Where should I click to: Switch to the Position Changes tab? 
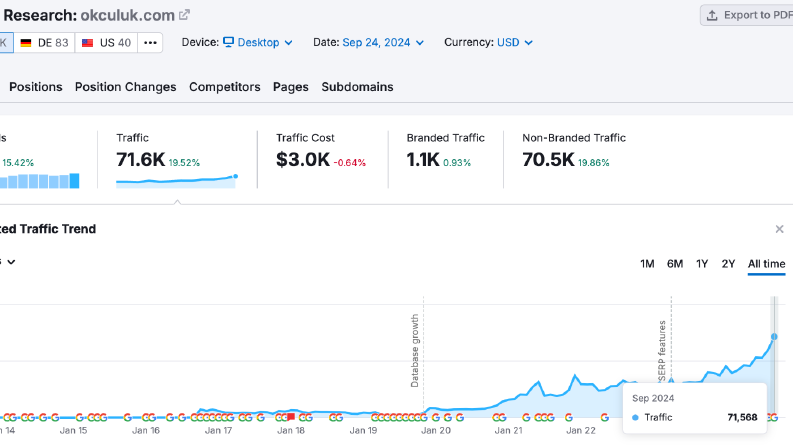pos(125,87)
